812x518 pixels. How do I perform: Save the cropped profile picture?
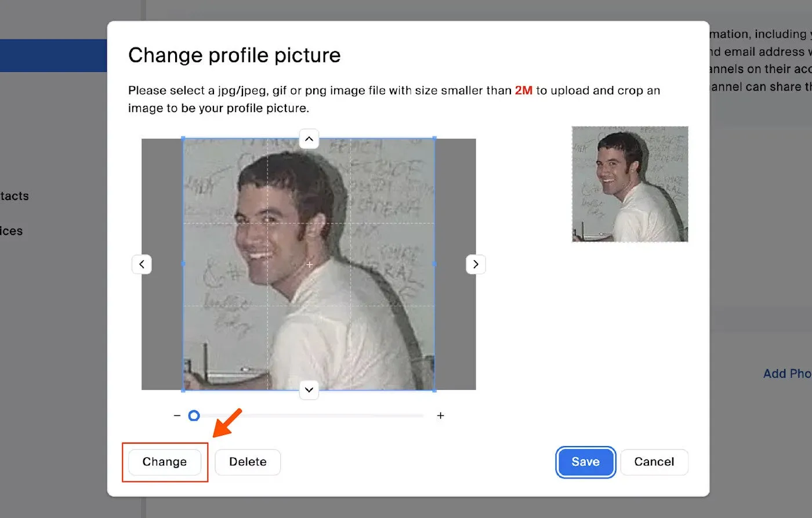click(x=585, y=462)
